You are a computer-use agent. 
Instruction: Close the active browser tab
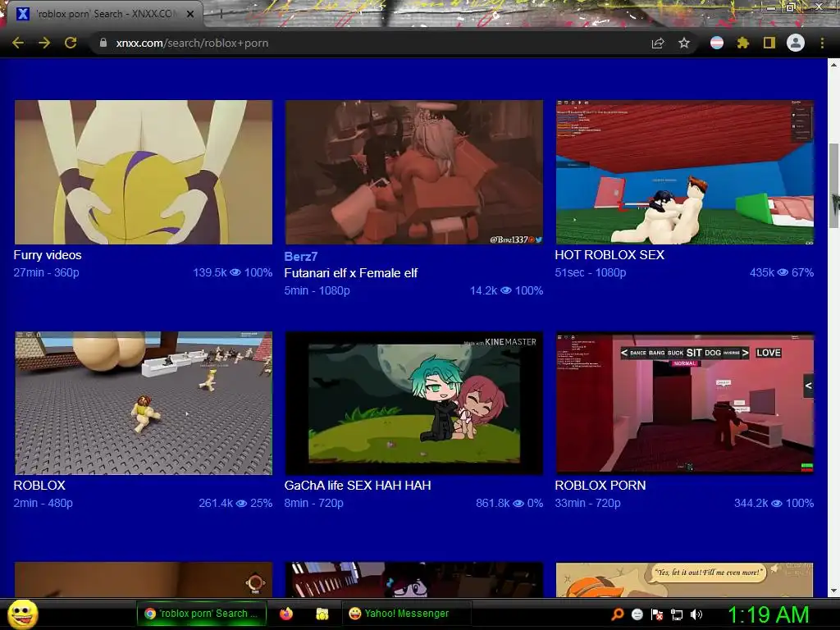pyautogui.click(x=190, y=14)
